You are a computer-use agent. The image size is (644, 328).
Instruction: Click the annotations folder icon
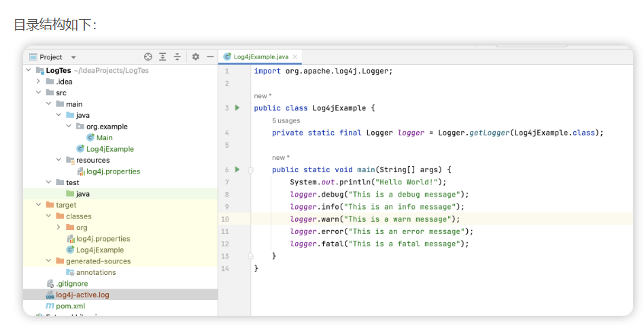coord(70,272)
